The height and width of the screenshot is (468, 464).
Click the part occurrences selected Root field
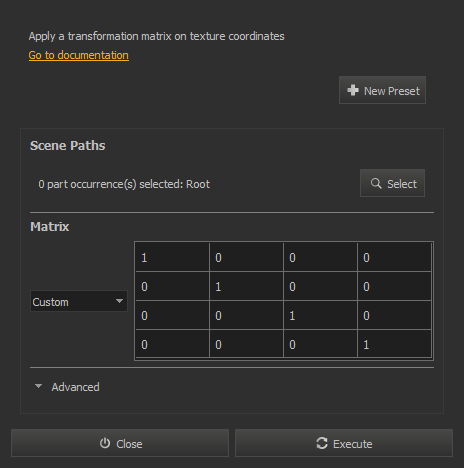(124, 184)
